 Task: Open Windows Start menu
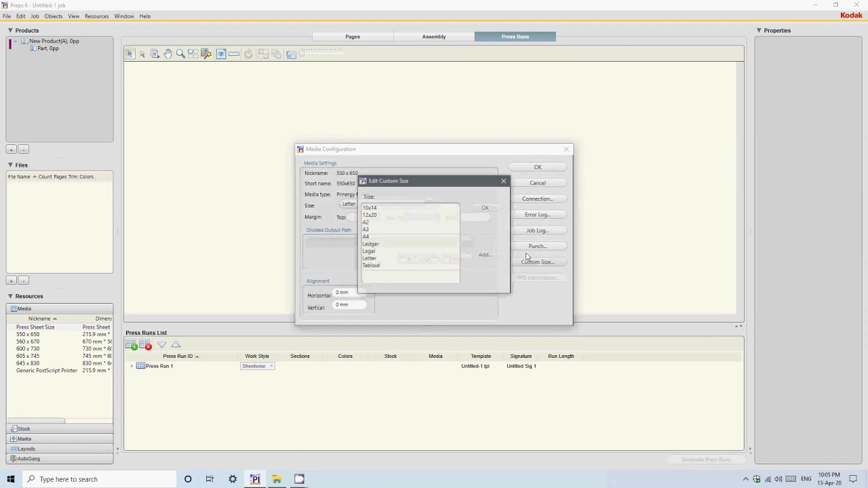click(x=10, y=479)
